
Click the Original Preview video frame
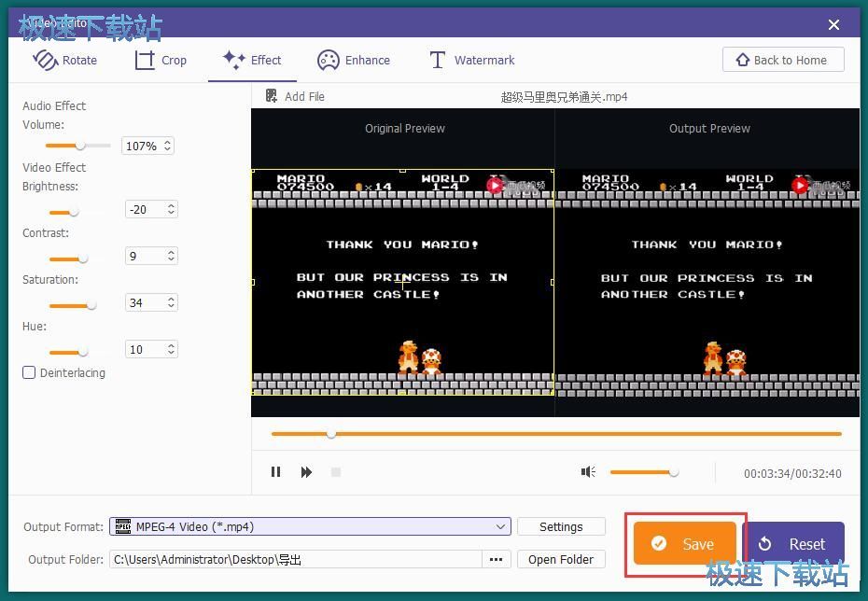pos(403,282)
